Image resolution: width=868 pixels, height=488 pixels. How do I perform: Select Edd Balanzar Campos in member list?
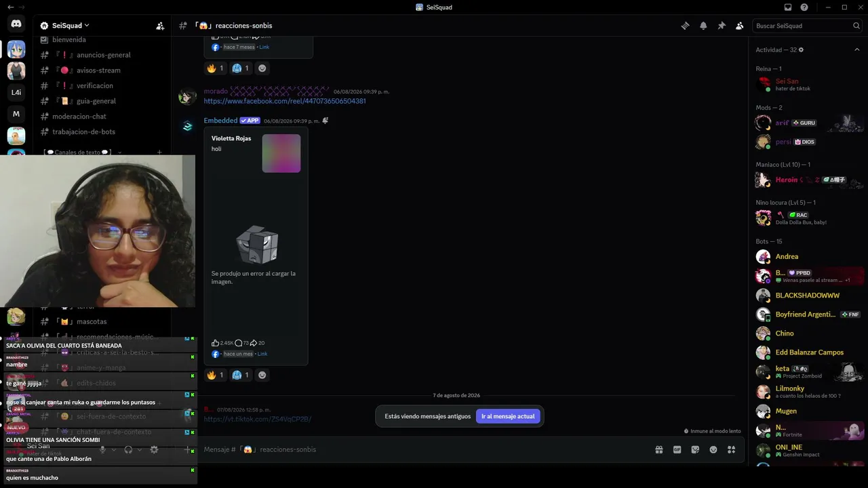tap(808, 352)
